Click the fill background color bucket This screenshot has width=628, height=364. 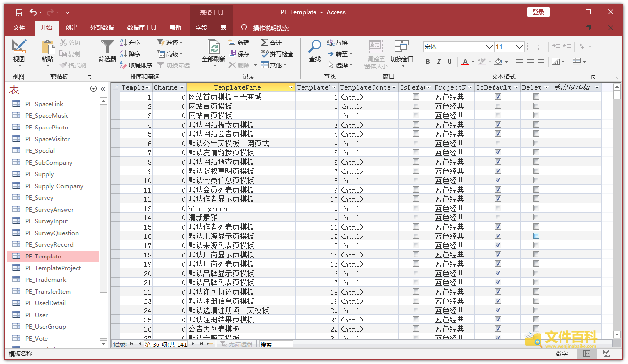(498, 62)
